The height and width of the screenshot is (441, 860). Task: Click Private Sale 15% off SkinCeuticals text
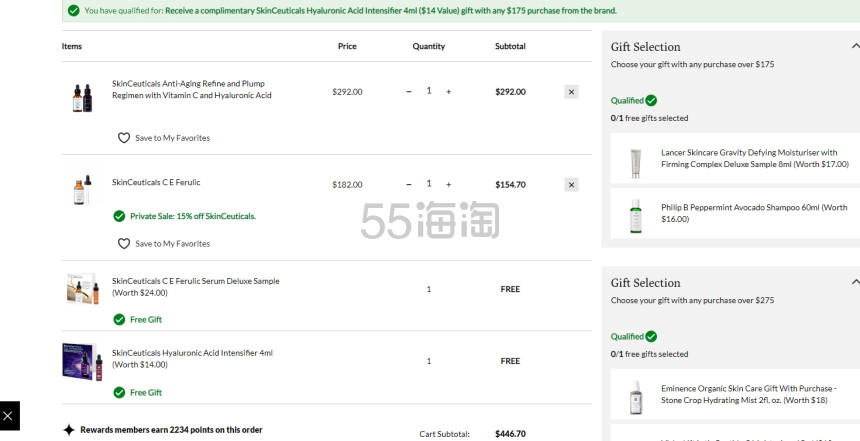193,216
